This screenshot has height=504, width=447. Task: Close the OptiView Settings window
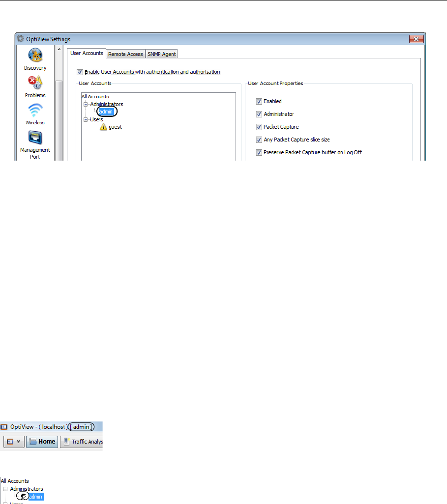[417, 39]
